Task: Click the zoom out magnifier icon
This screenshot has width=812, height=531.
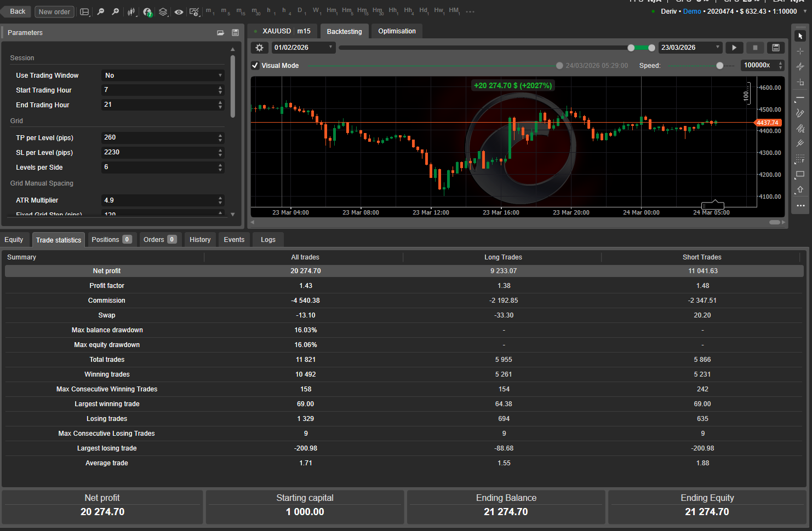Action: [100, 11]
